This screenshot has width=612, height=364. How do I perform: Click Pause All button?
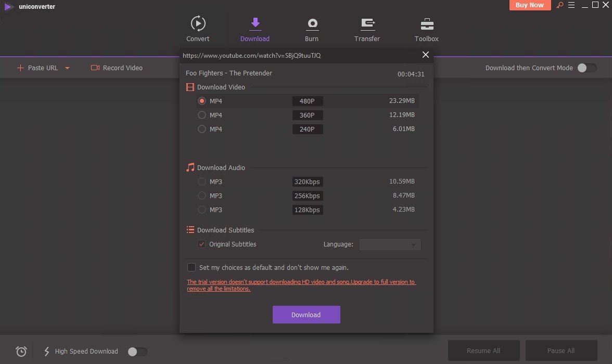pos(561,350)
